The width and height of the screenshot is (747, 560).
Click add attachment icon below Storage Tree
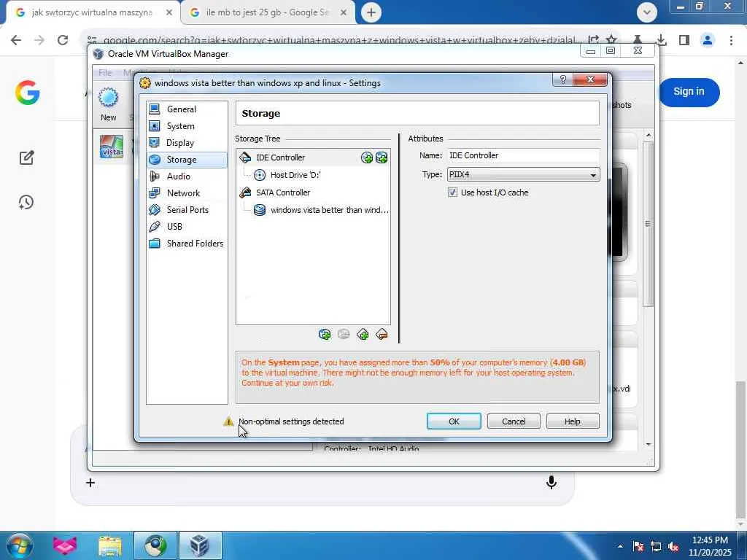pos(325,334)
